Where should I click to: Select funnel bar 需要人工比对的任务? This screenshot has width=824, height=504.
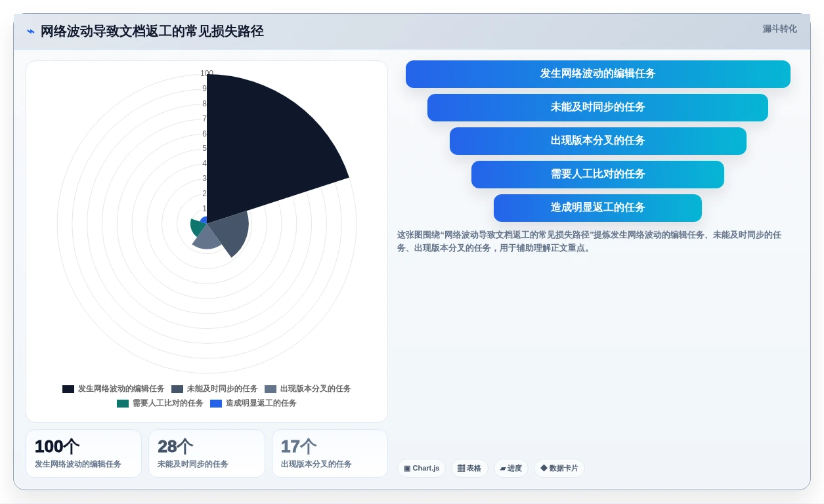click(x=597, y=175)
